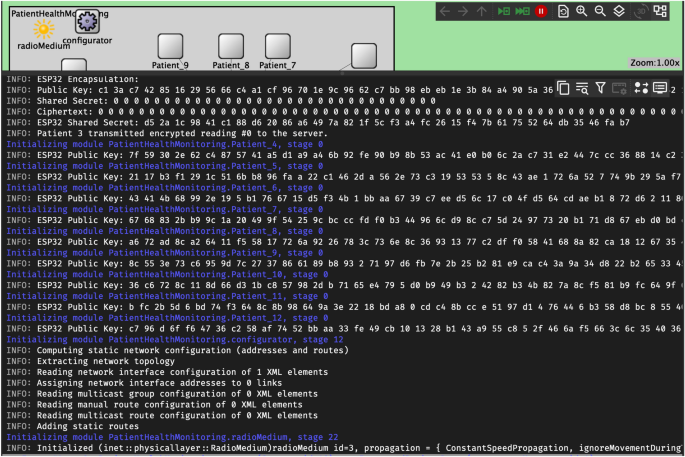This screenshot has height=457, width=685.
Task: Click the 'Public Key: c1 3a c7' line
Action: [280, 90]
